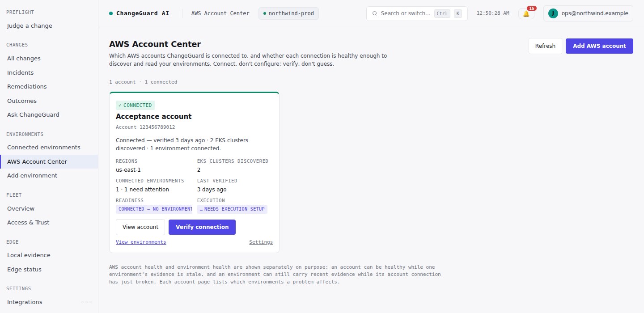Follow the View environments link
644x313 pixels.
(141, 242)
